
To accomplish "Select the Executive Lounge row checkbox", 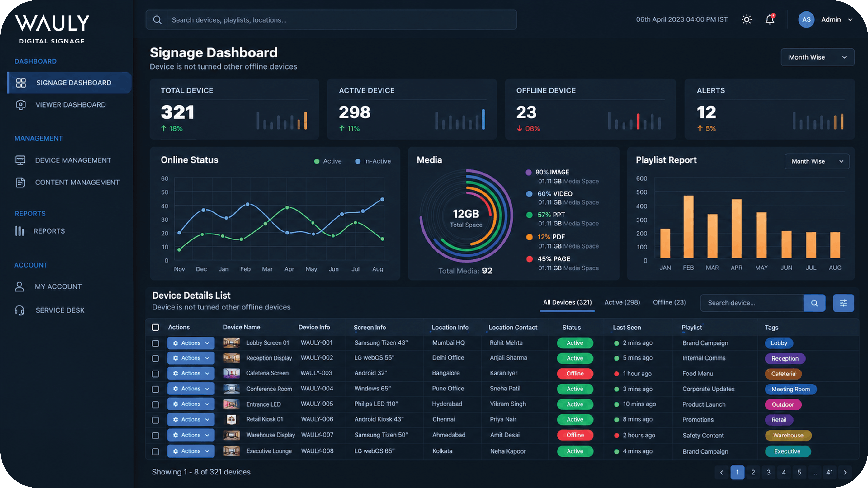I will pos(155,452).
